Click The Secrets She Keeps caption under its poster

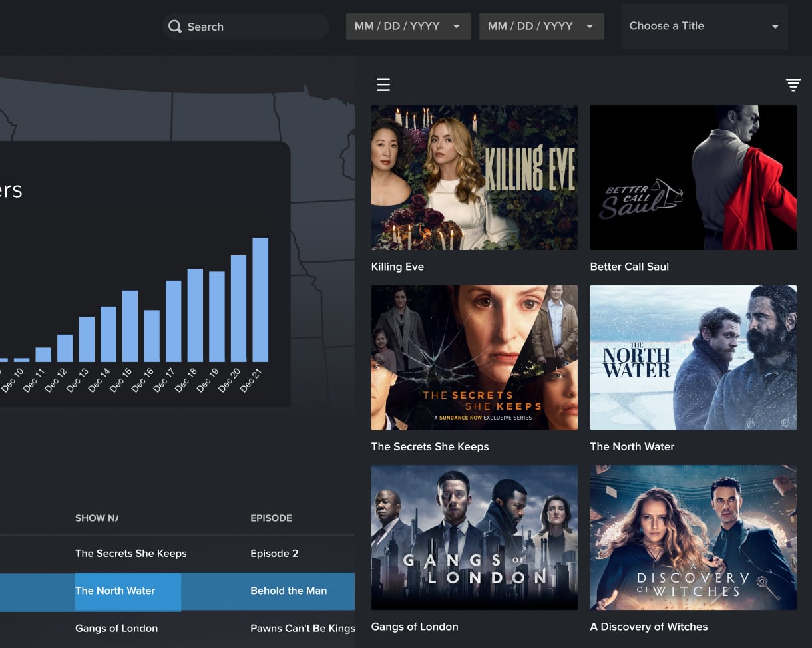(x=430, y=447)
